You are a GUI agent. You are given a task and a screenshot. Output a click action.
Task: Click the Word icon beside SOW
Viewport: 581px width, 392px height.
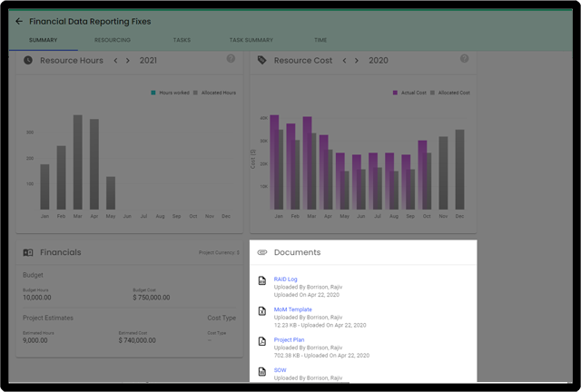coord(262,372)
